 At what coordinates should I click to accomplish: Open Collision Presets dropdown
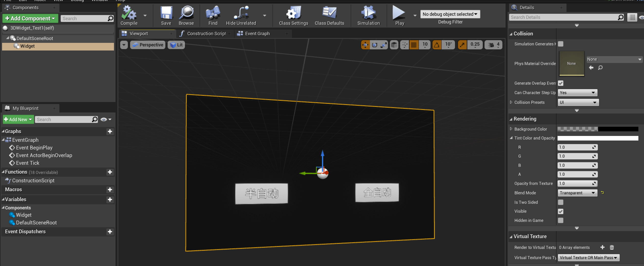tap(578, 102)
